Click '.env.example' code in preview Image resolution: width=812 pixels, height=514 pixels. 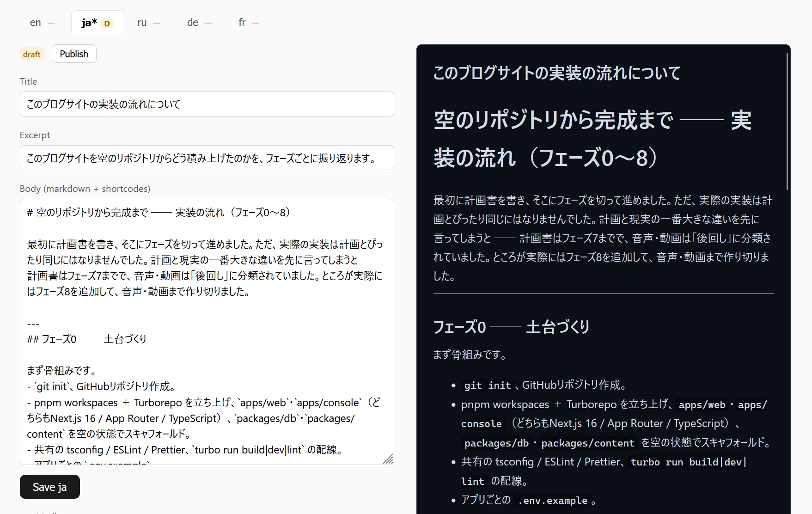coord(552,501)
